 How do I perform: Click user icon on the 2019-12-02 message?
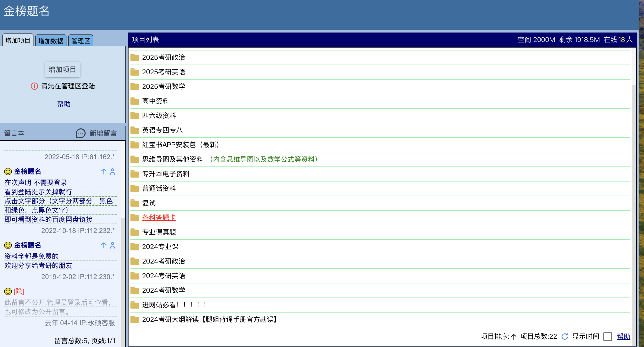click(113, 245)
